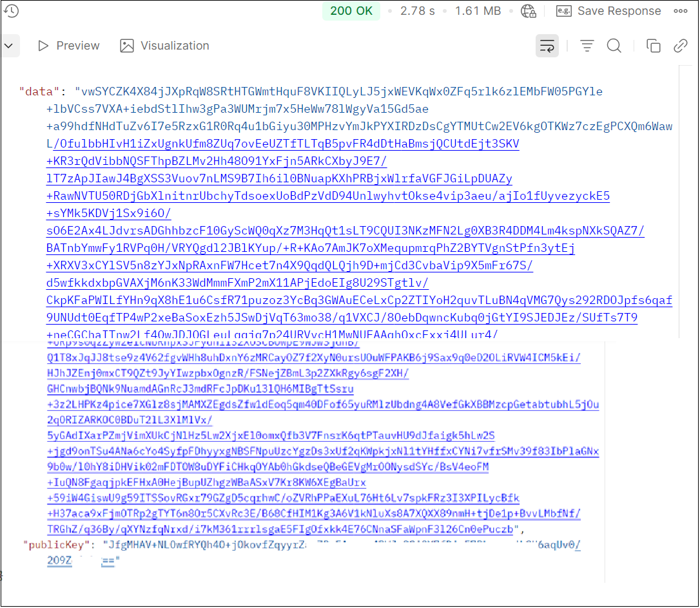Viewport: 700px width, 608px height.
Task: Click the "data" key in JSON
Action: click(x=39, y=91)
